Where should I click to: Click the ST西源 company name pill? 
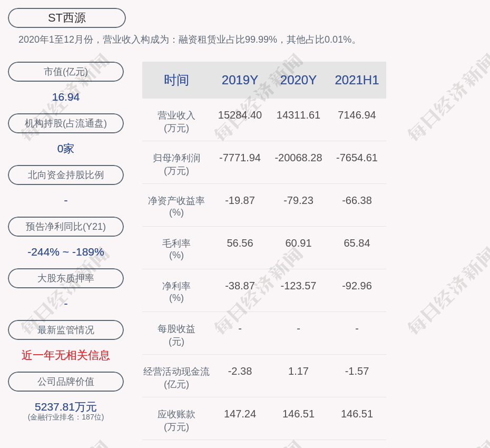click(x=67, y=18)
